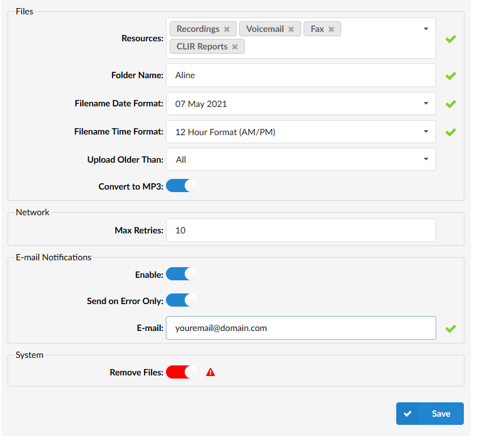
Task: Disable the E-mail Notifications Enable switch
Action: click(x=182, y=274)
